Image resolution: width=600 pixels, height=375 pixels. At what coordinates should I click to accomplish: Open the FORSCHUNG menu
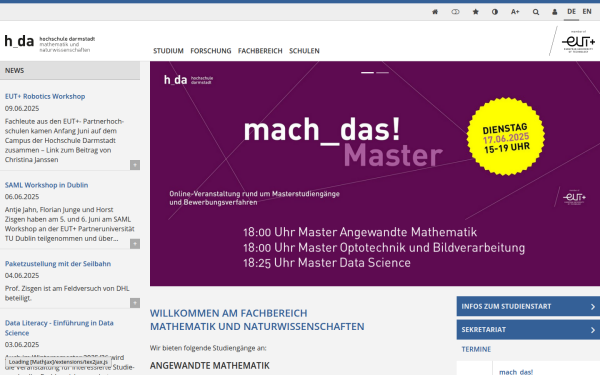(211, 51)
